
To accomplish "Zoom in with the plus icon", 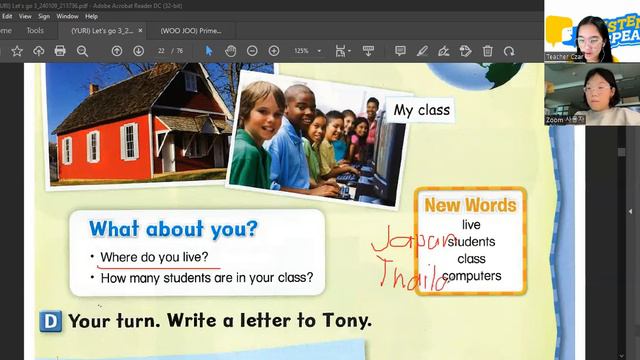I will tap(274, 51).
